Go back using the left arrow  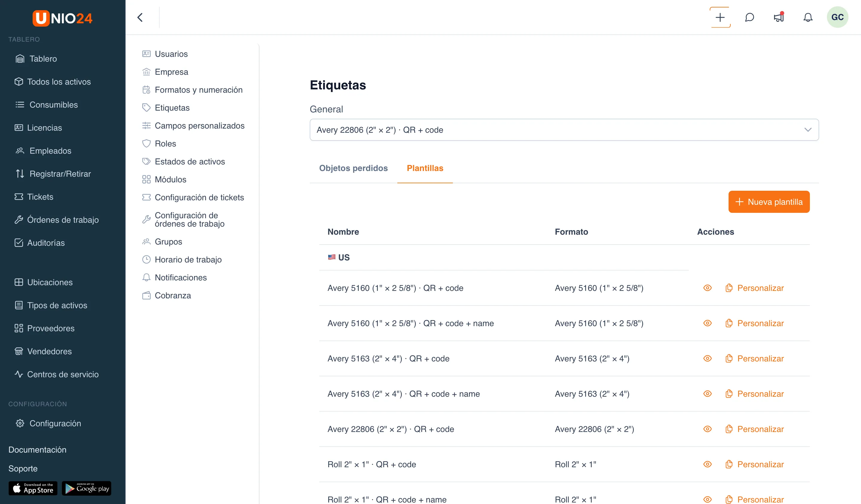(x=140, y=17)
